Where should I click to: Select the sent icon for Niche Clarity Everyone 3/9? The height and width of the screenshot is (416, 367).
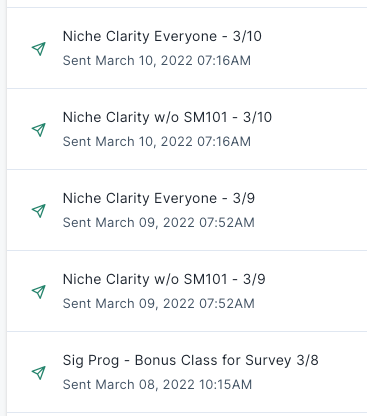coord(39,211)
